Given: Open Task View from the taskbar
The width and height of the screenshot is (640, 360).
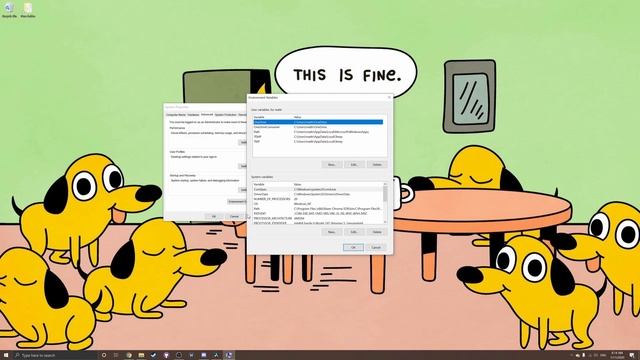Looking at the screenshot, I should coord(116,355).
